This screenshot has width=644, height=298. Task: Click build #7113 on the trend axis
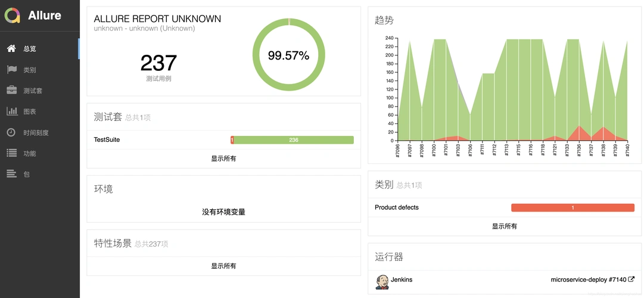[x=506, y=150]
